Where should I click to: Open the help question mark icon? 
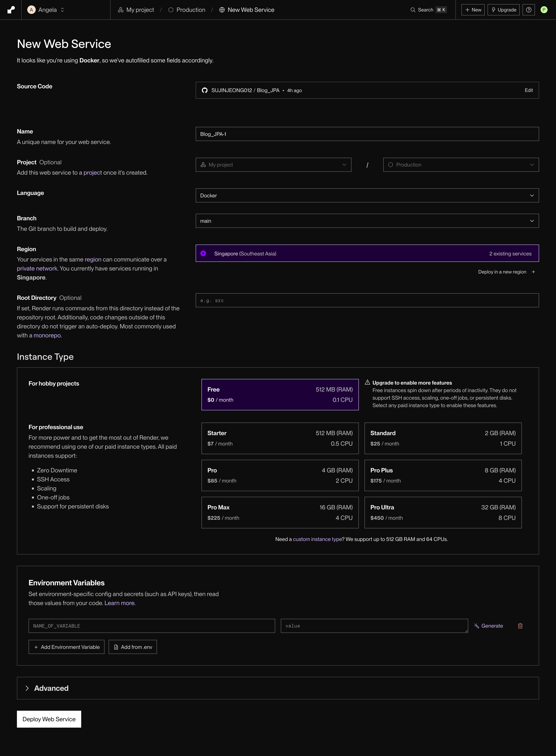point(528,10)
